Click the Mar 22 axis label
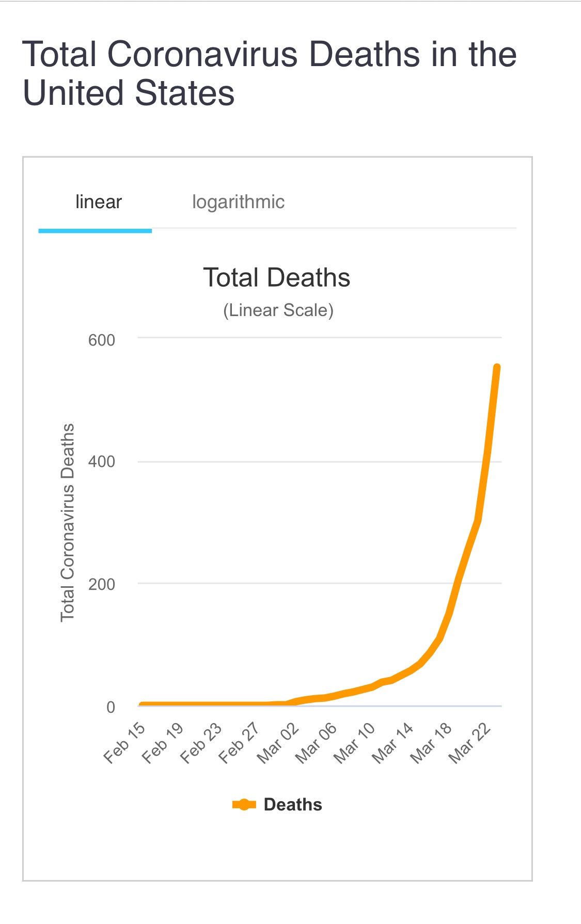 click(470, 743)
